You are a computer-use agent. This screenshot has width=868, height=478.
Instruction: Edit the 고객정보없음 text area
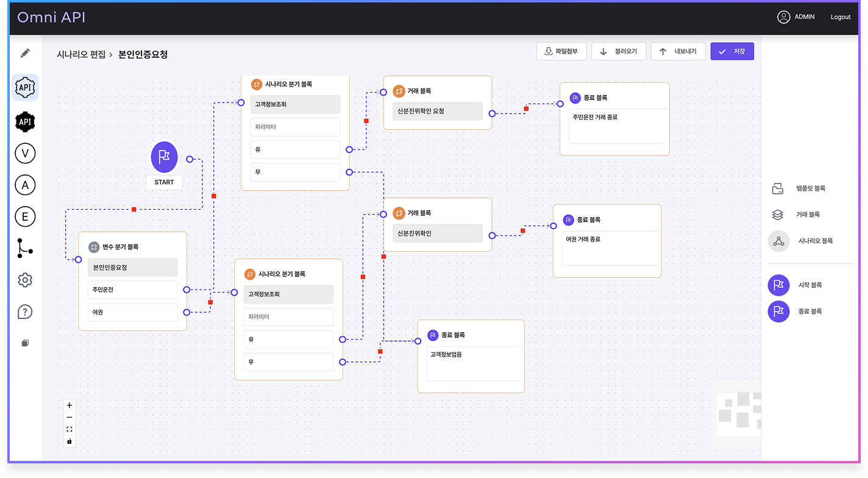(x=475, y=363)
